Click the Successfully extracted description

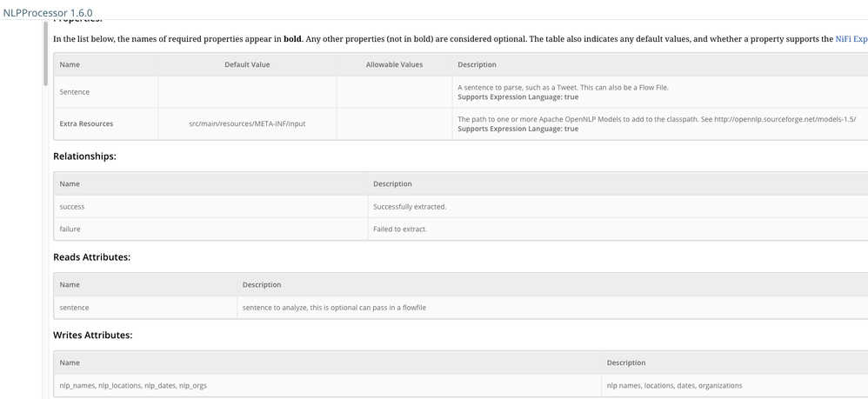[x=410, y=206]
